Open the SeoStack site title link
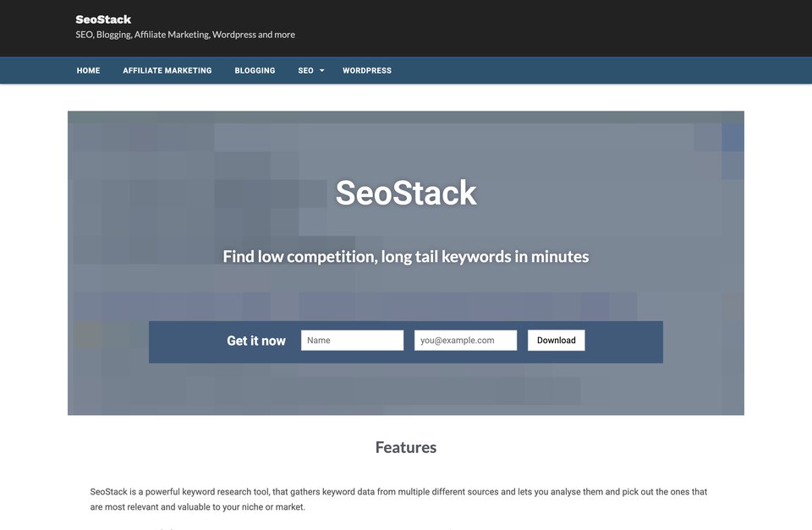 coord(103,19)
